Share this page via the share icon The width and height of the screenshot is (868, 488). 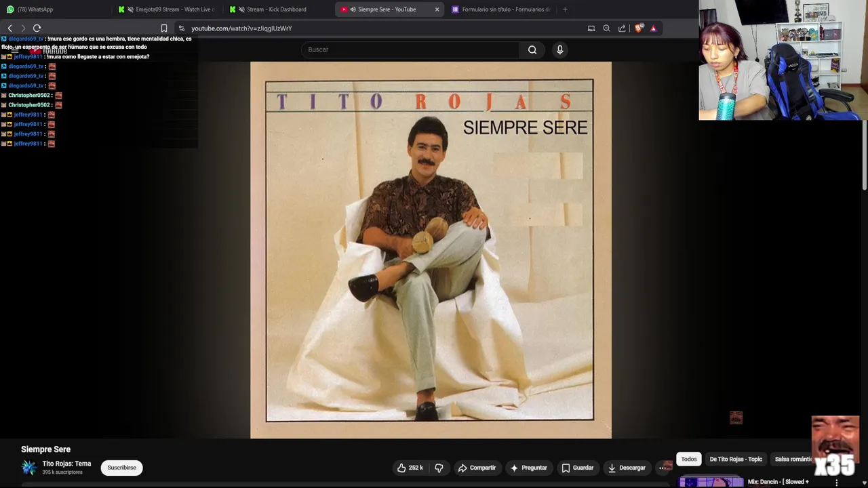622,28
